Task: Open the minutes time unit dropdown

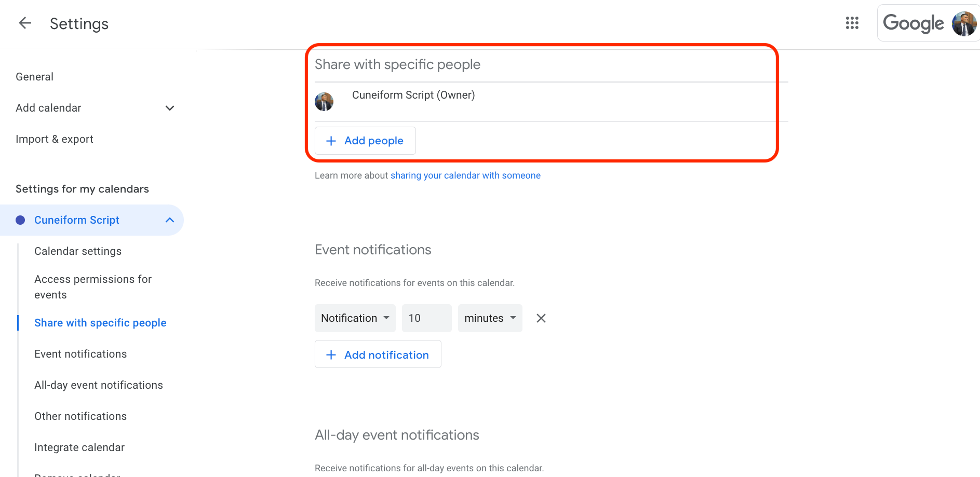Action: point(489,318)
